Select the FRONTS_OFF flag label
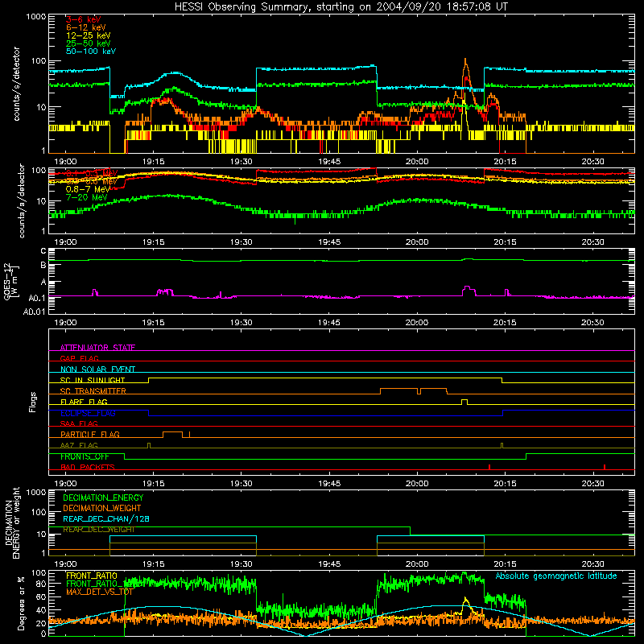Viewport: 644px width, 644px height. [85, 456]
